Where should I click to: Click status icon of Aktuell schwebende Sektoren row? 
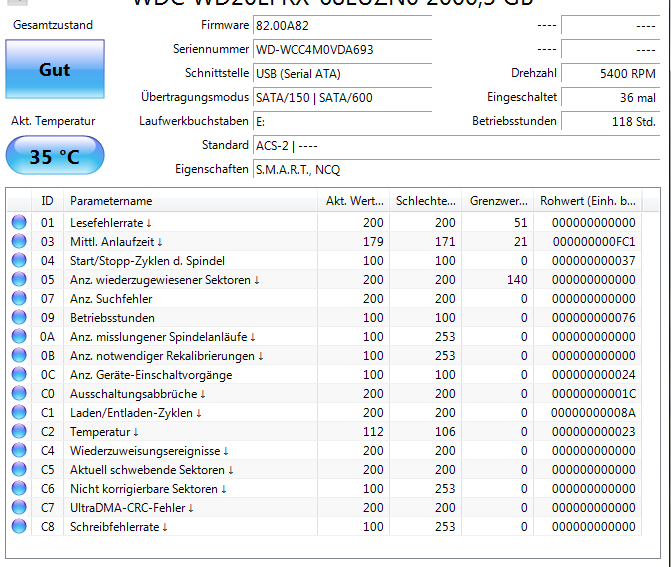pyautogui.click(x=19, y=469)
